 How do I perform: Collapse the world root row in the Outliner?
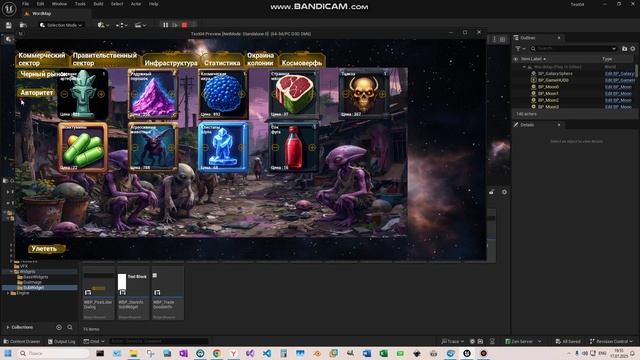click(x=524, y=67)
